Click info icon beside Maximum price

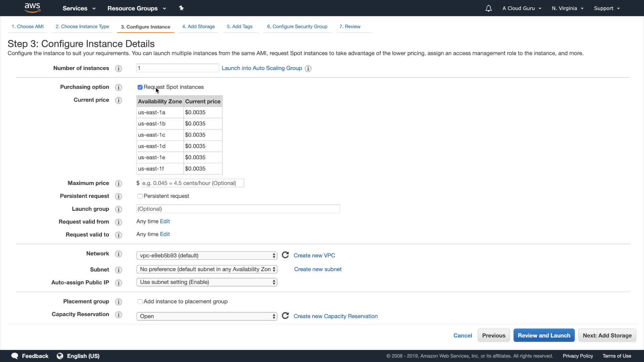(x=118, y=184)
